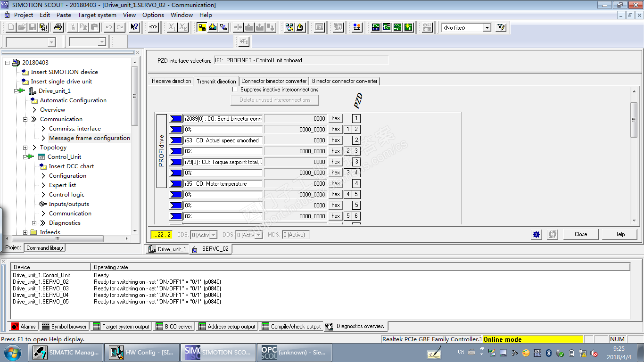The height and width of the screenshot is (362, 644).
Task: Click the PZD interface selection field
Action: click(x=301, y=60)
